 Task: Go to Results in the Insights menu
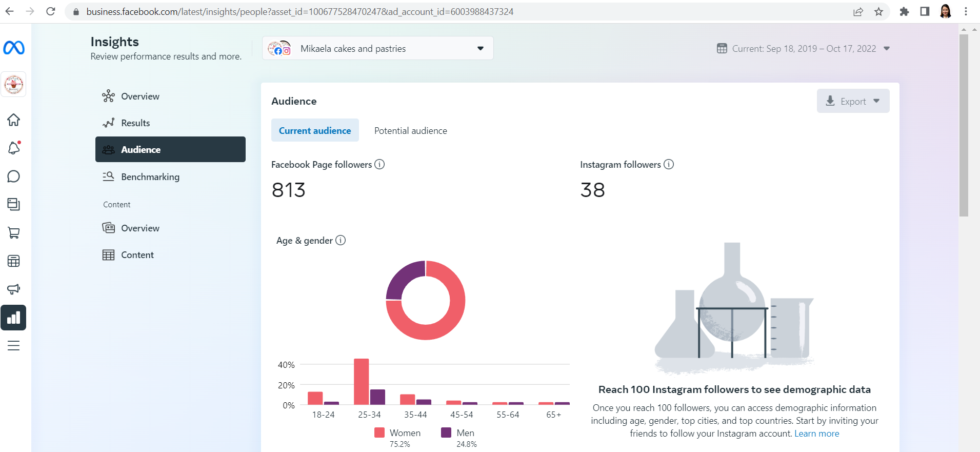tap(135, 123)
